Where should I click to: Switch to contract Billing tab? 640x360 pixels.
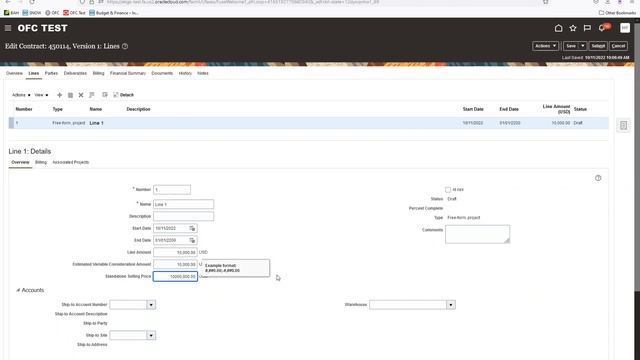click(98, 73)
